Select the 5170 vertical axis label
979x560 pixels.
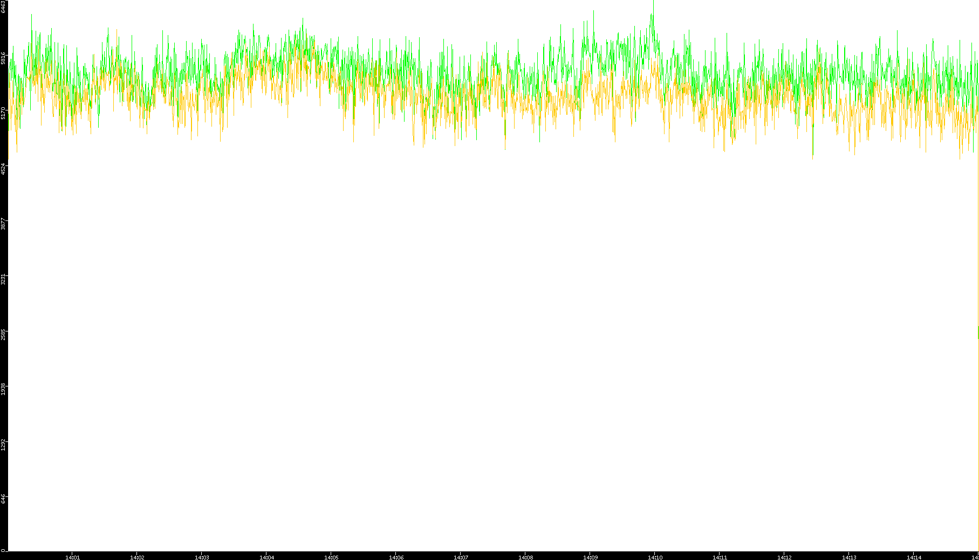click(4, 113)
